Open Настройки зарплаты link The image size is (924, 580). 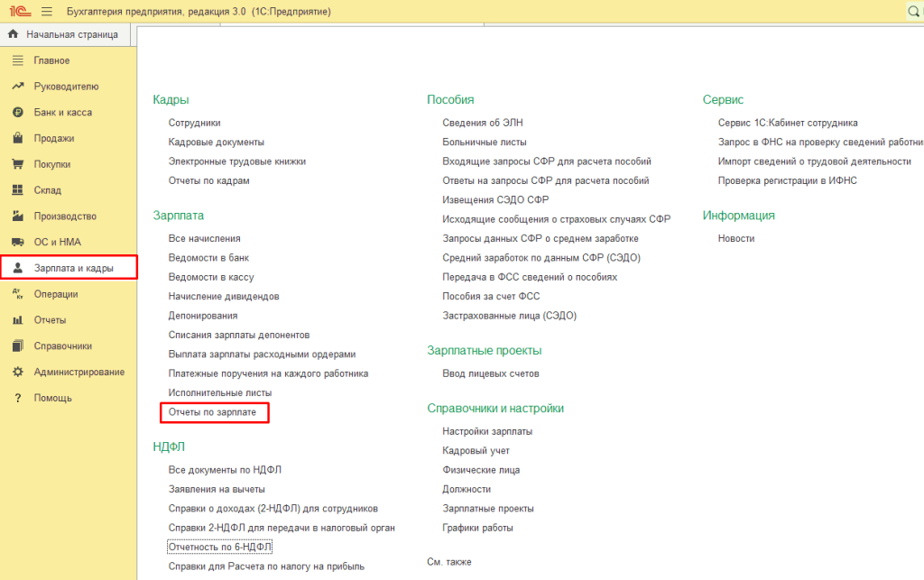(486, 431)
